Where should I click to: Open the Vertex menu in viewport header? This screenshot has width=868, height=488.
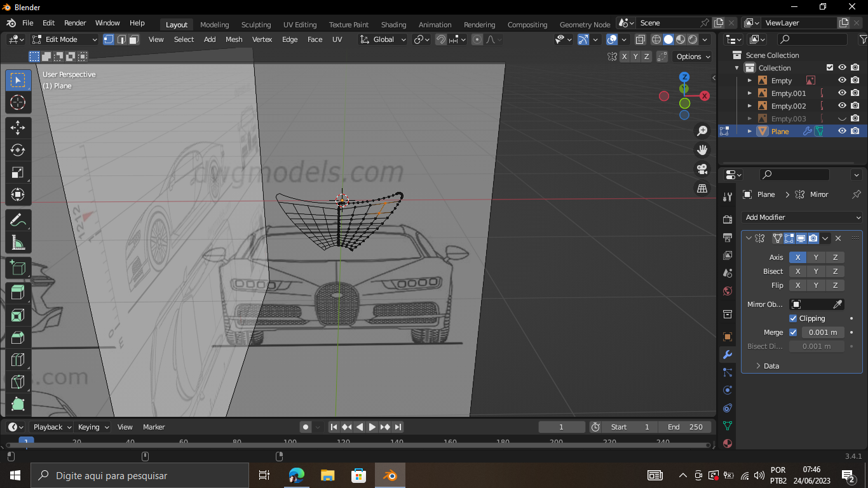262,39
